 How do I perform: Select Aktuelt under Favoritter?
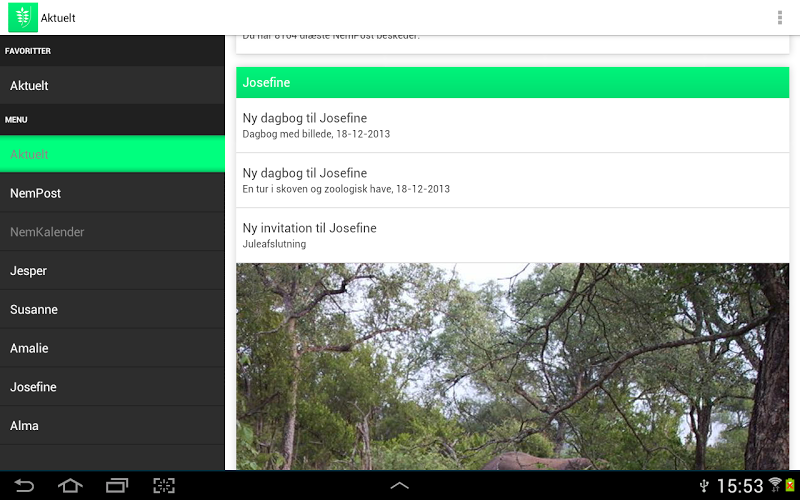112,85
